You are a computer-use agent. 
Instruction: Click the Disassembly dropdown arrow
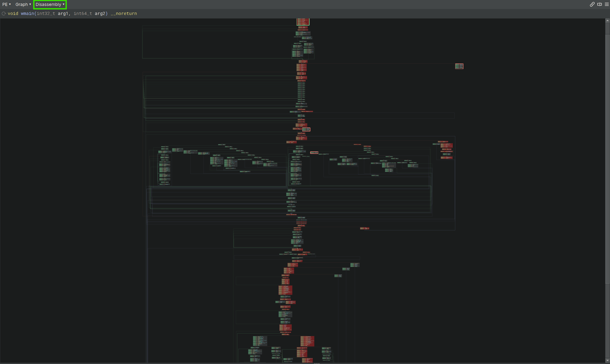[64, 4]
